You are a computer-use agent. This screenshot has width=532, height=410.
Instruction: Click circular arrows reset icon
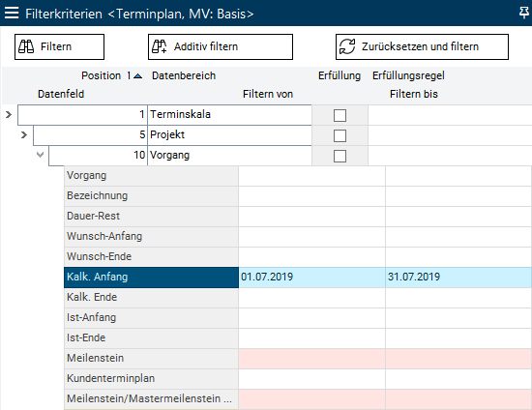pos(347,46)
